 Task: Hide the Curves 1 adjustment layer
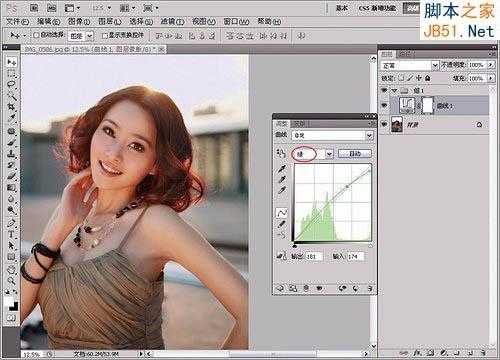[x=385, y=106]
